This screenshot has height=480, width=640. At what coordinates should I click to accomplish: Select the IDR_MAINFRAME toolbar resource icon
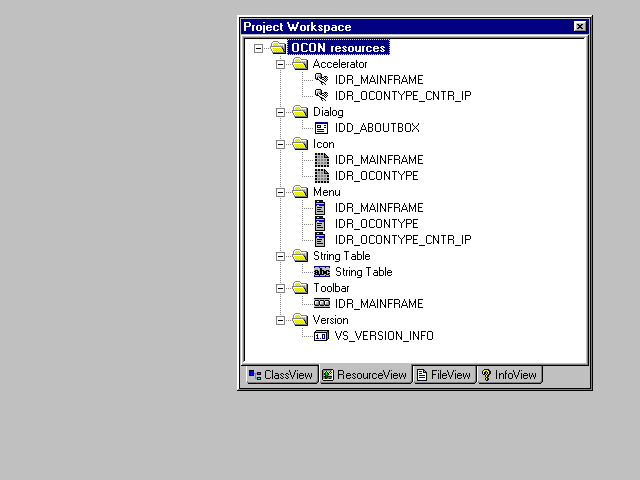tap(321, 304)
